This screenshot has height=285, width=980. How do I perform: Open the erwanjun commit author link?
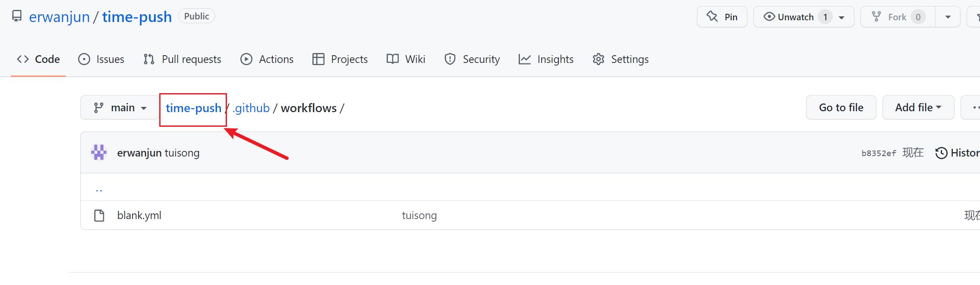pos(139,153)
